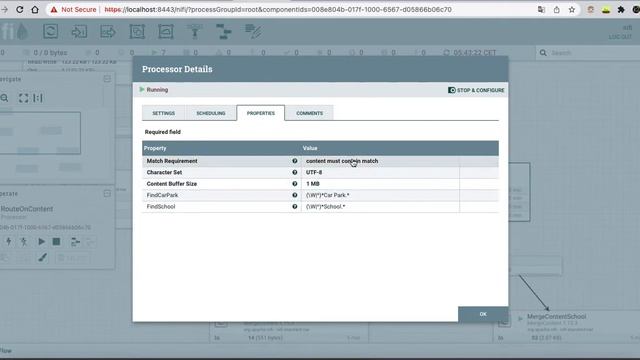The height and width of the screenshot is (360, 640).
Task: Switch to the Scheduling tab
Action: 211,113
